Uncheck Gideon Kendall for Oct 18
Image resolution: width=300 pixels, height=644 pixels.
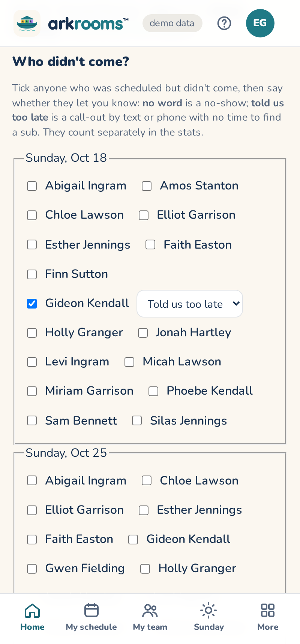[x=32, y=304]
